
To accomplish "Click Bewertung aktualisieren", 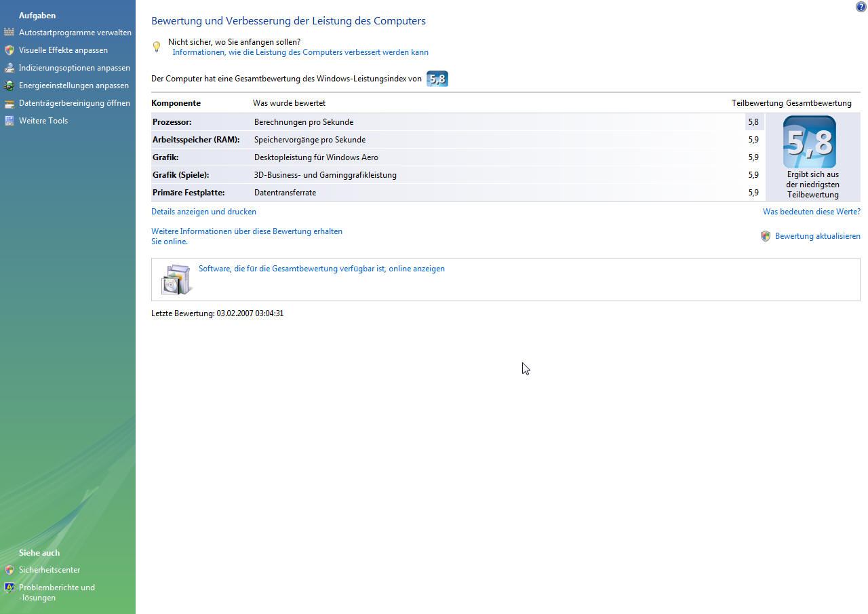I will tap(818, 236).
